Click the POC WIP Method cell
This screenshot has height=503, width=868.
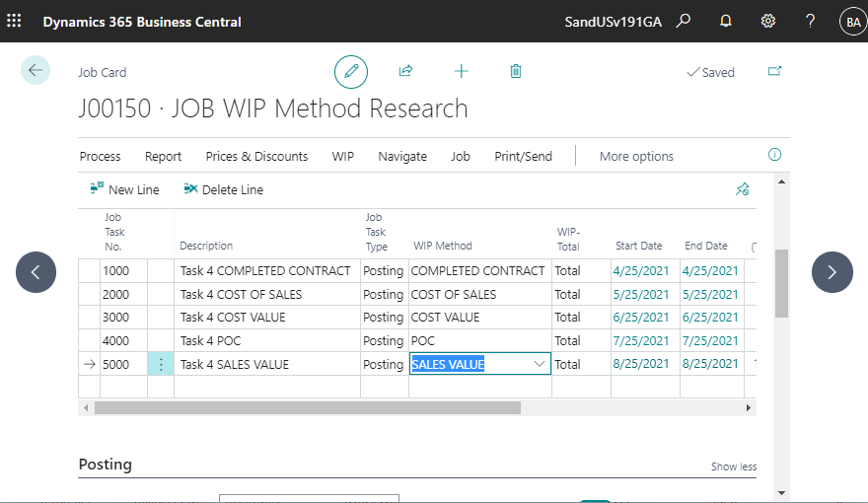click(x=480, y=341)
